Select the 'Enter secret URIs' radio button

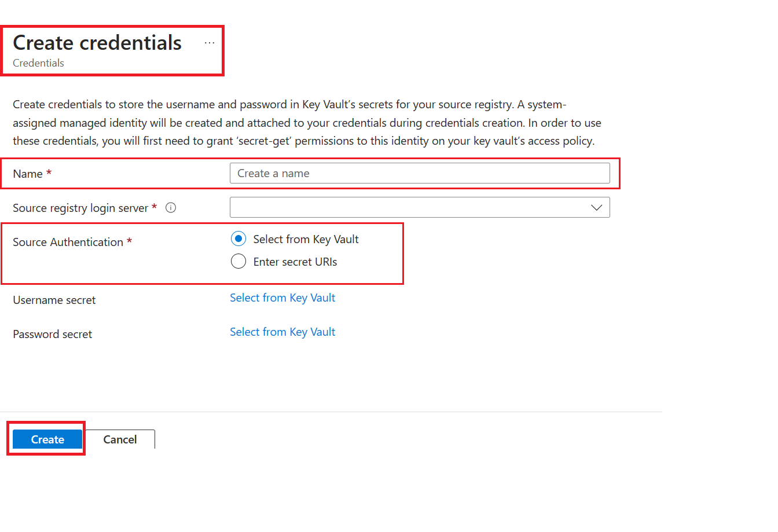[x=238, y=262]
